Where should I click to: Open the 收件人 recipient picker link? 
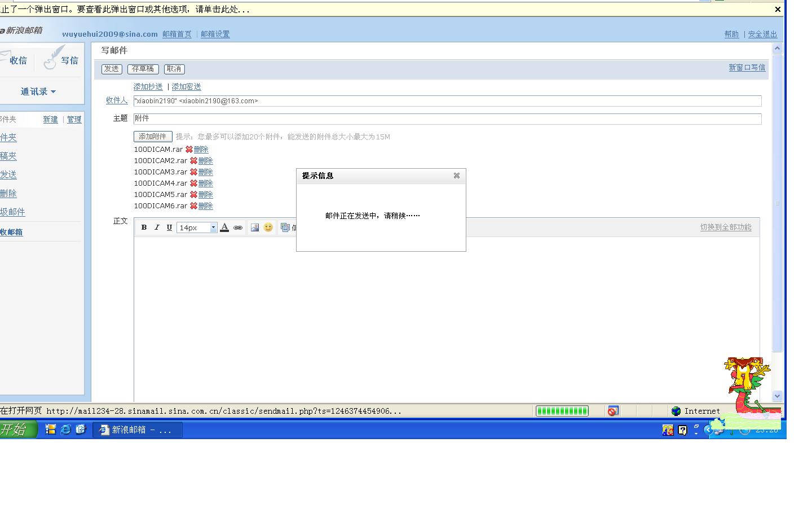click(117, 100)
